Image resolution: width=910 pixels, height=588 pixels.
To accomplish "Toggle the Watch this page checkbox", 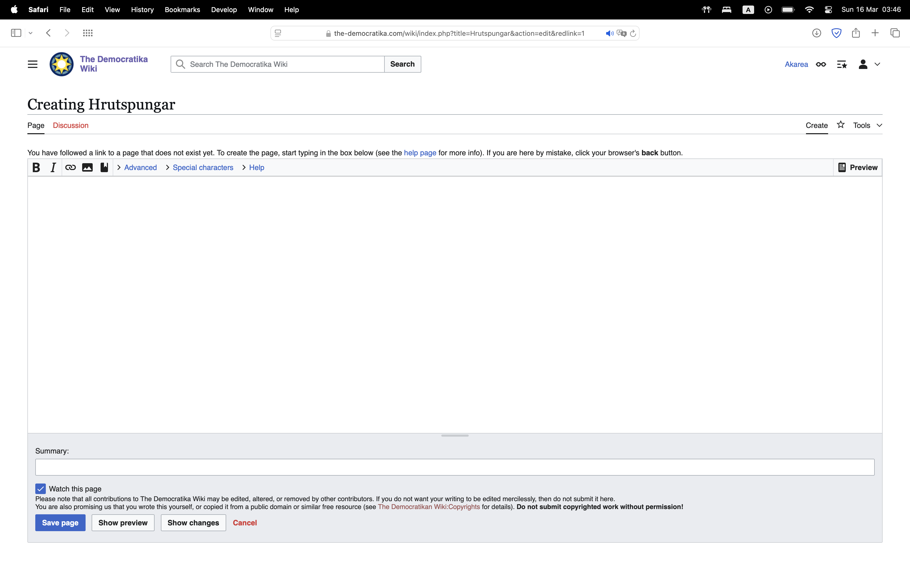I will pyautogui.click(x=41, y=489).
